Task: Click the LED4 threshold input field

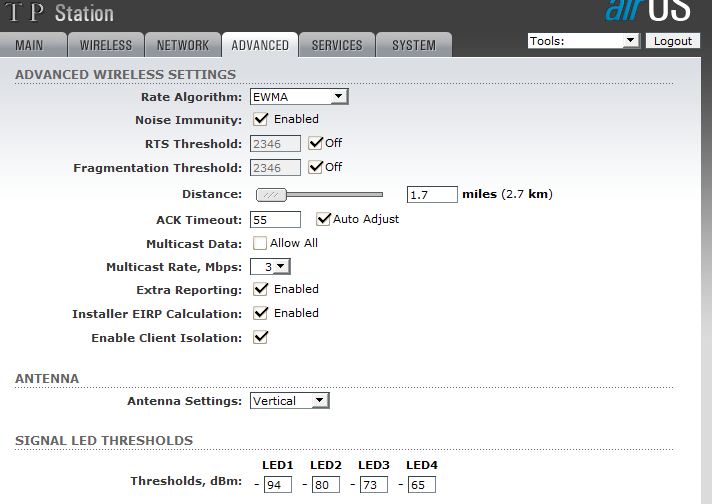Action: point(422,484)
